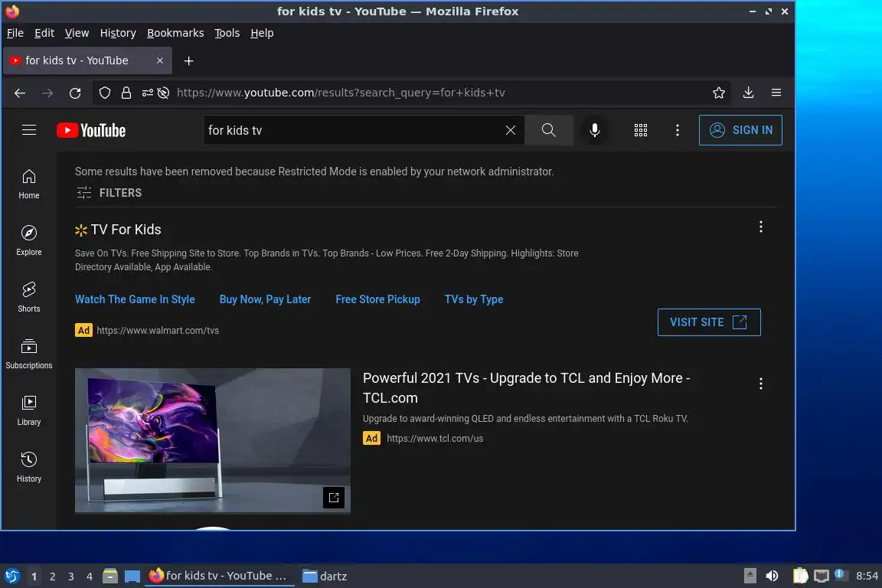Open 'TVs by Type' link

pos(474,299)
